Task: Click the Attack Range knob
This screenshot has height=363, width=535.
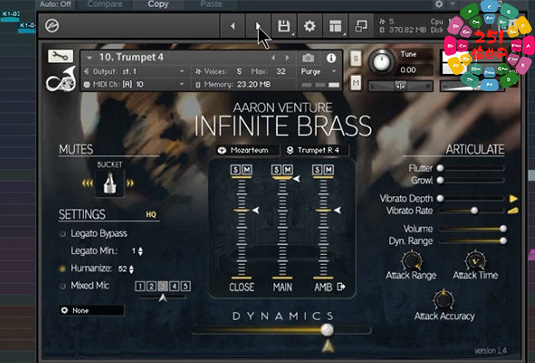Action: tap(411, 261)
